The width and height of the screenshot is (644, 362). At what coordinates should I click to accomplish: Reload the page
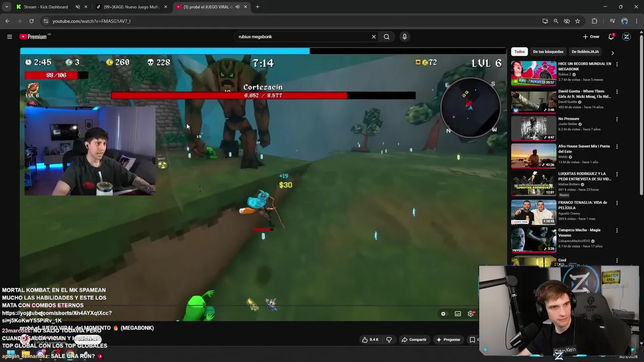pyautogui.click(x=31, y=21)
